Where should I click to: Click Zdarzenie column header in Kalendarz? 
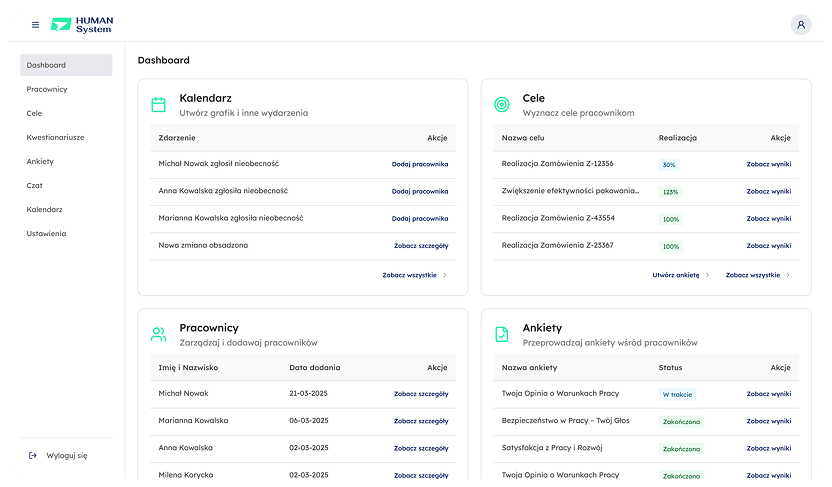pyautogui.click(x=177, y=137)
